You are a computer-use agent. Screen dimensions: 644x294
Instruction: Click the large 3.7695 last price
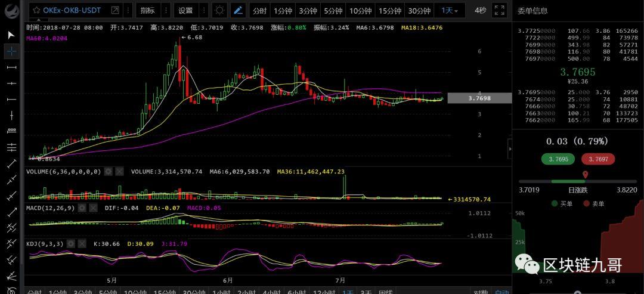[578, 73]
